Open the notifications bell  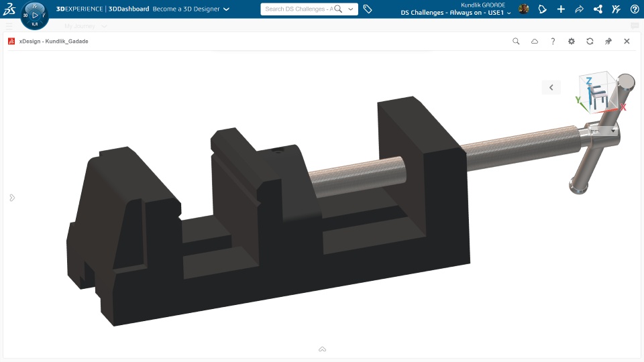tap(542, 9)
